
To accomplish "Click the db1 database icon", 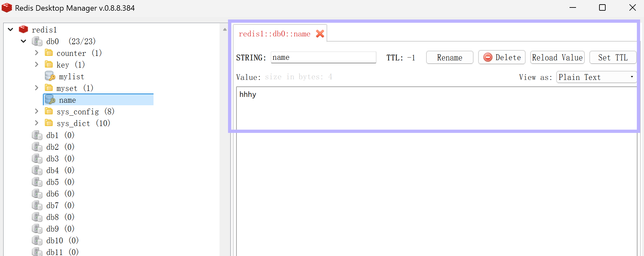I will 37,135.
